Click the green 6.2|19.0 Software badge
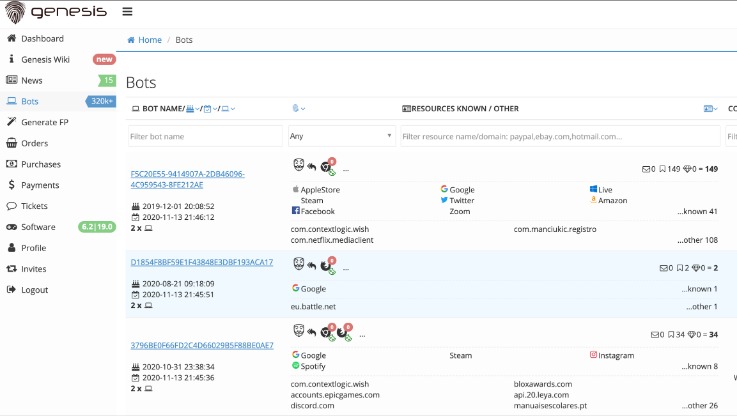737x416 pixels. click(x=97, y=227)
